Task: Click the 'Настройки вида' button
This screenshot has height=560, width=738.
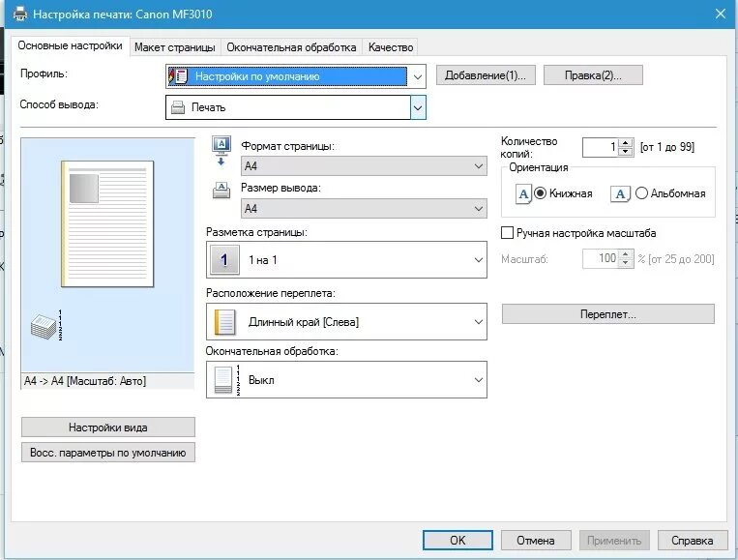Action: click(107, 427)
